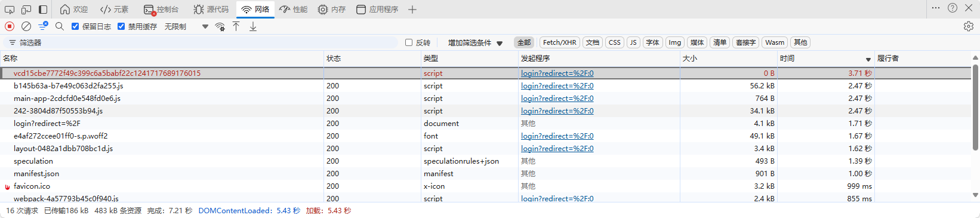Open initiator link for main-app script

557,99
